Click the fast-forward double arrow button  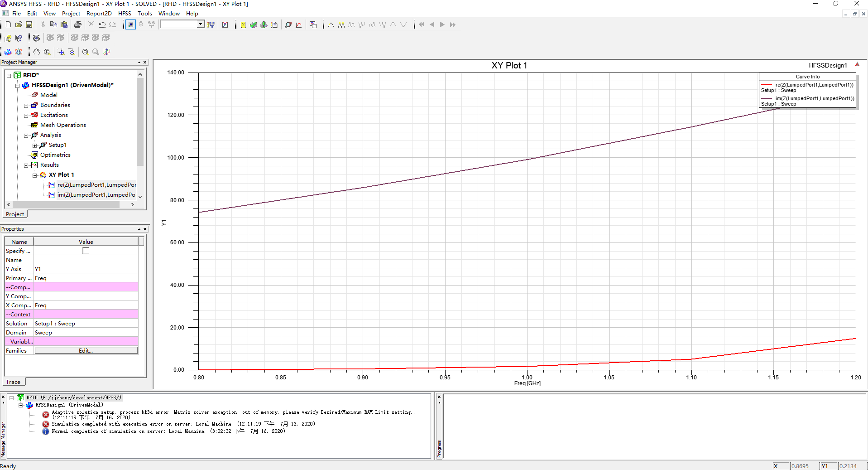[453, 24]
